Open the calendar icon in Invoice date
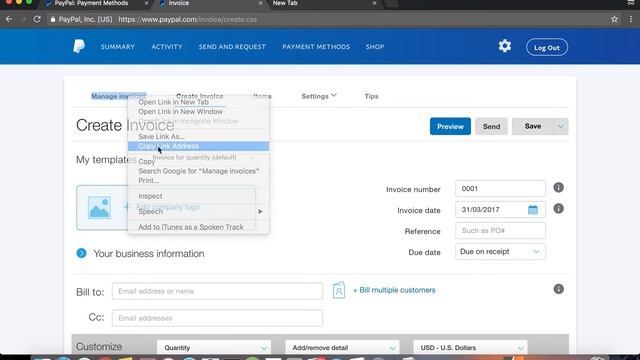 (x=533, y=210)
